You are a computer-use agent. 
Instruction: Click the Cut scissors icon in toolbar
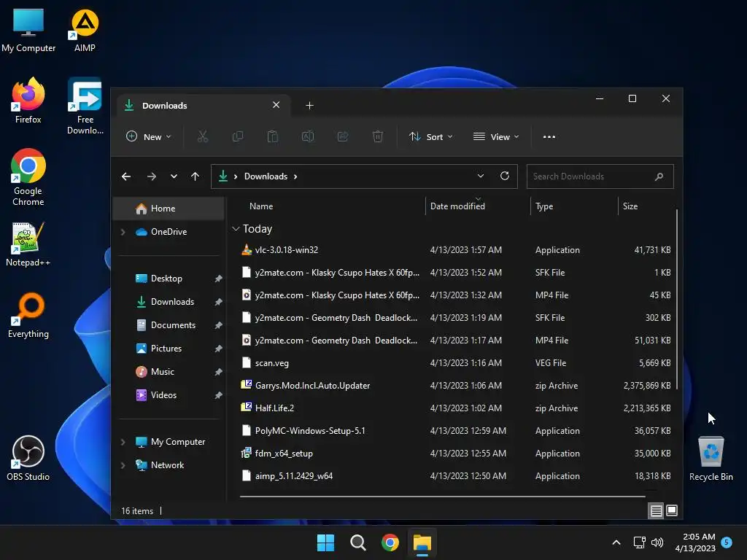(x=203, y=137)
